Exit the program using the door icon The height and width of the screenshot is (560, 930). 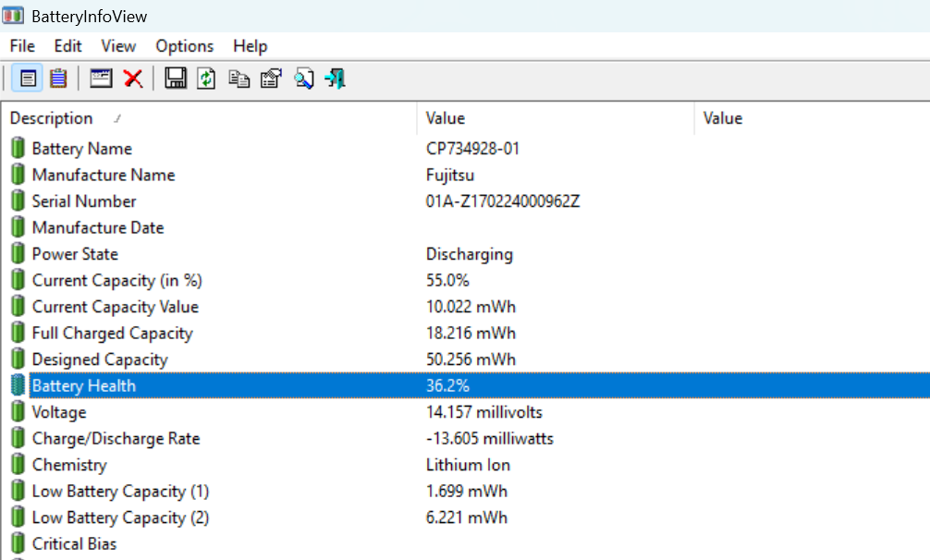click(x=335, y=79)
